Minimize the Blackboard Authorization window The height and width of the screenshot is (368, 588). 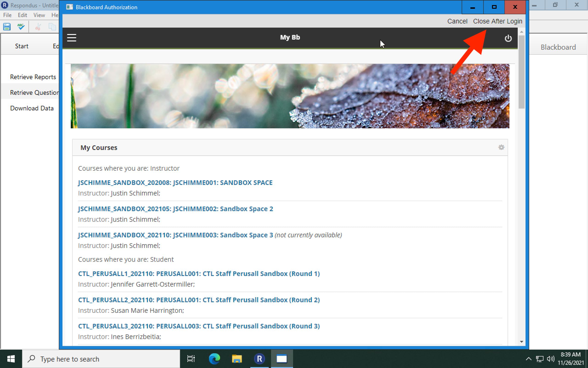tap(472, 7)
